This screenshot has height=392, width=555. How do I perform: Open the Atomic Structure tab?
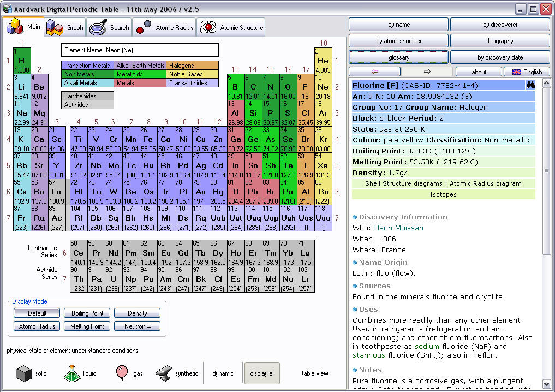[x=231, y=27]
